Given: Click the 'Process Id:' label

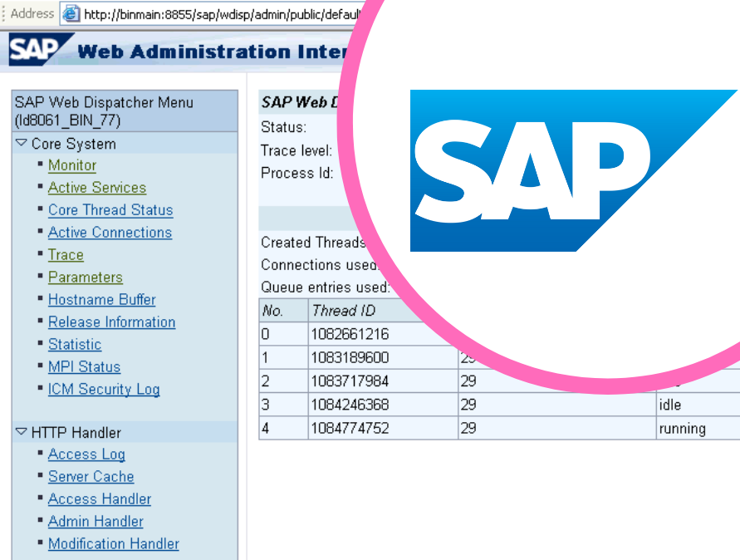Looking at the screenshot, I should click(297, 173).
